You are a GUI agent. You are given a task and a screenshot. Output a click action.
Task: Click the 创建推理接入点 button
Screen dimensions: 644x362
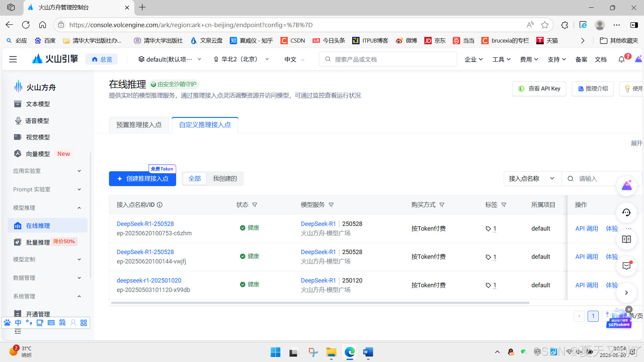tap(143, 179)
